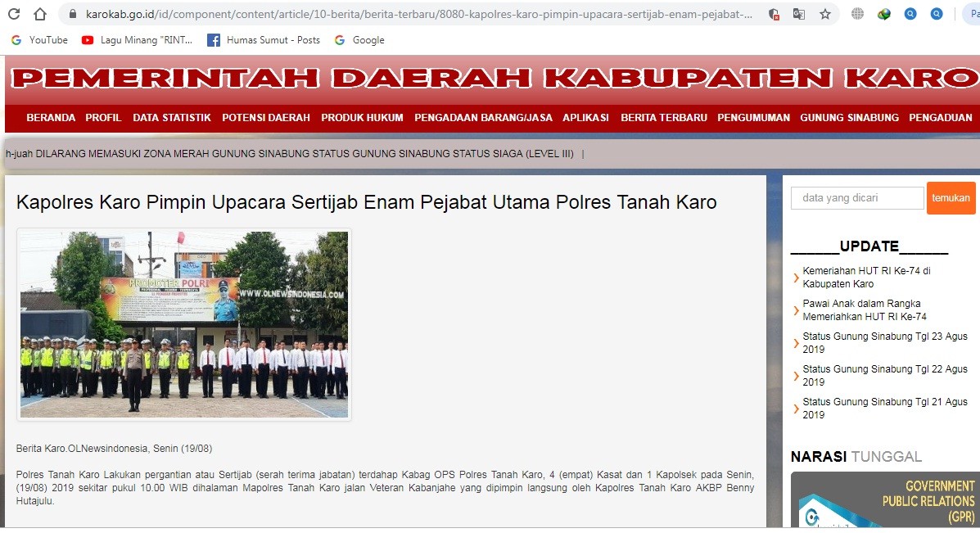Screen dimensions: 980x533
Task: Click the blocked content shield icon
Action: click(774, 14)
